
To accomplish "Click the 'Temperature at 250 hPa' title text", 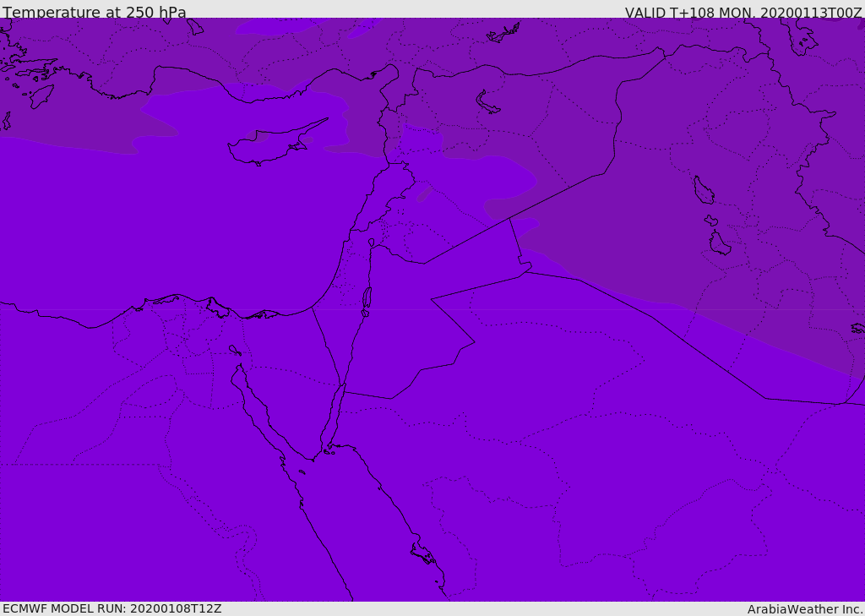I will pyautogui.click(x=95, y=12).
